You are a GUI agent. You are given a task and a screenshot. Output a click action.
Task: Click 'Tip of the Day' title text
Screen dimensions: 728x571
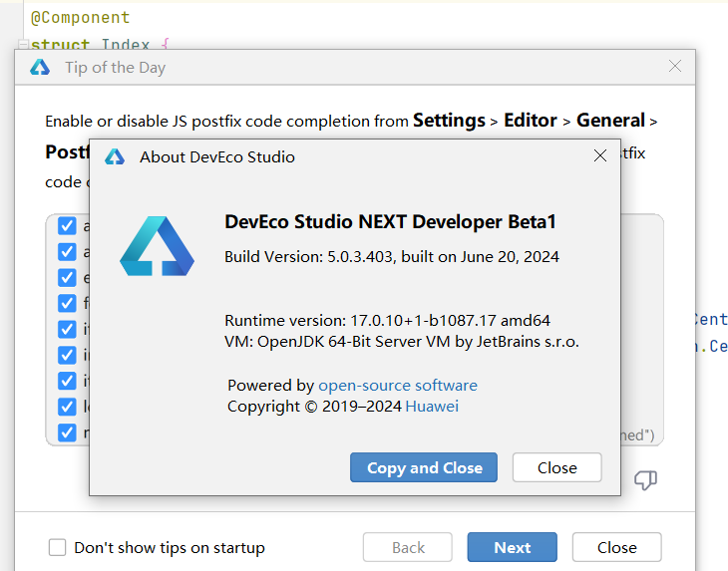(x=115, y=68)
